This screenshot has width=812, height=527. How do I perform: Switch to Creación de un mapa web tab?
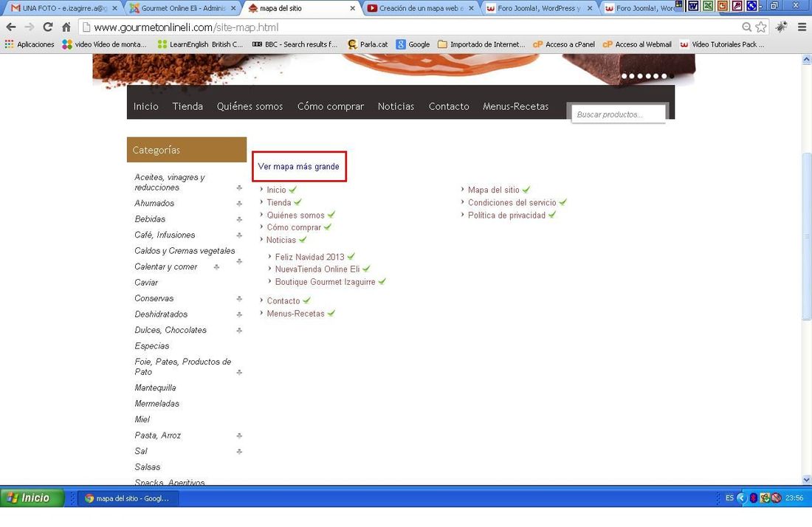(x=420, y=8)
